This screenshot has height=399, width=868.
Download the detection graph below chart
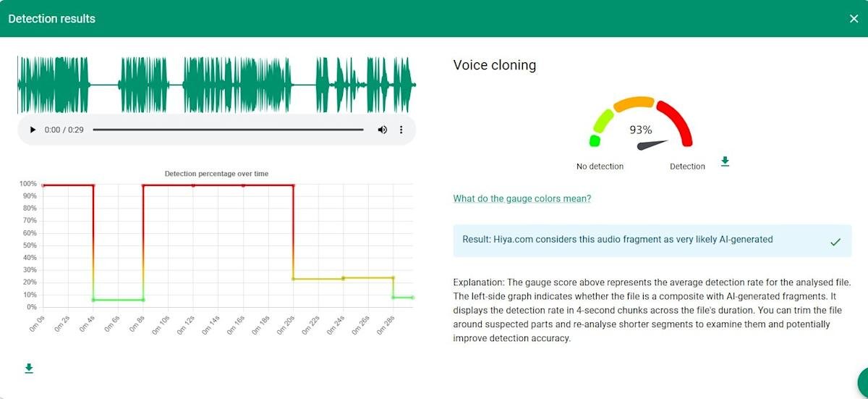pyautogui.click(x=29, y=369)
